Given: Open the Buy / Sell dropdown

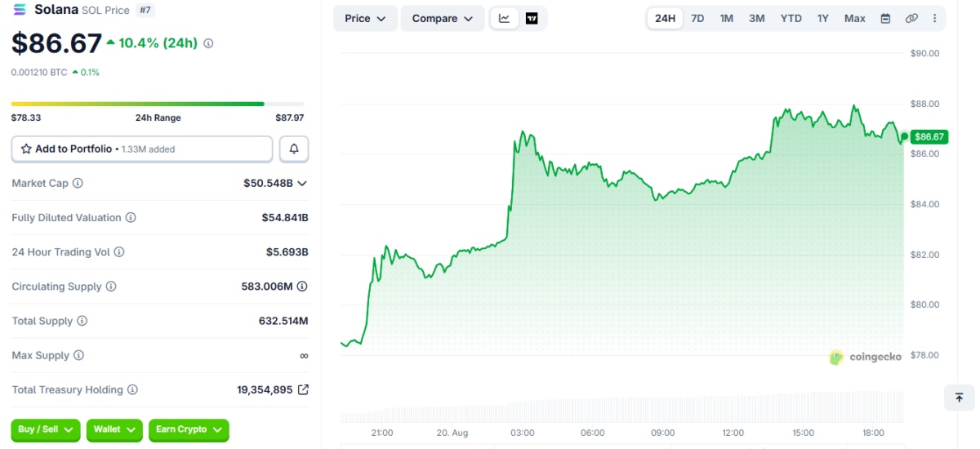Looking at the screenshot, I should tap(46, 429).
